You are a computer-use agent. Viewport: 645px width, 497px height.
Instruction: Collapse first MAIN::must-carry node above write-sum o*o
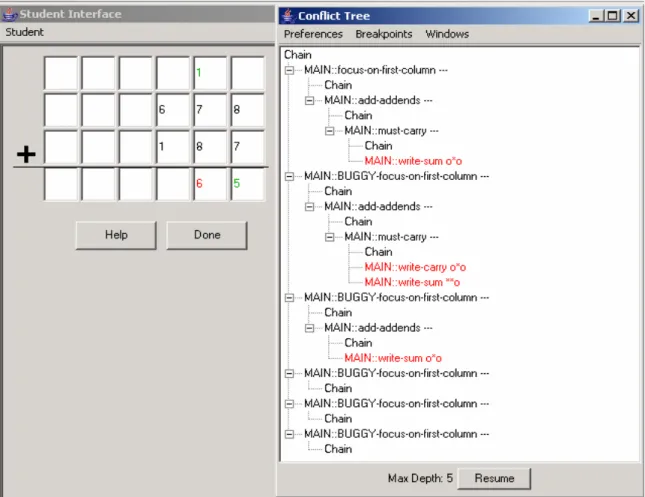coord(329,131)
